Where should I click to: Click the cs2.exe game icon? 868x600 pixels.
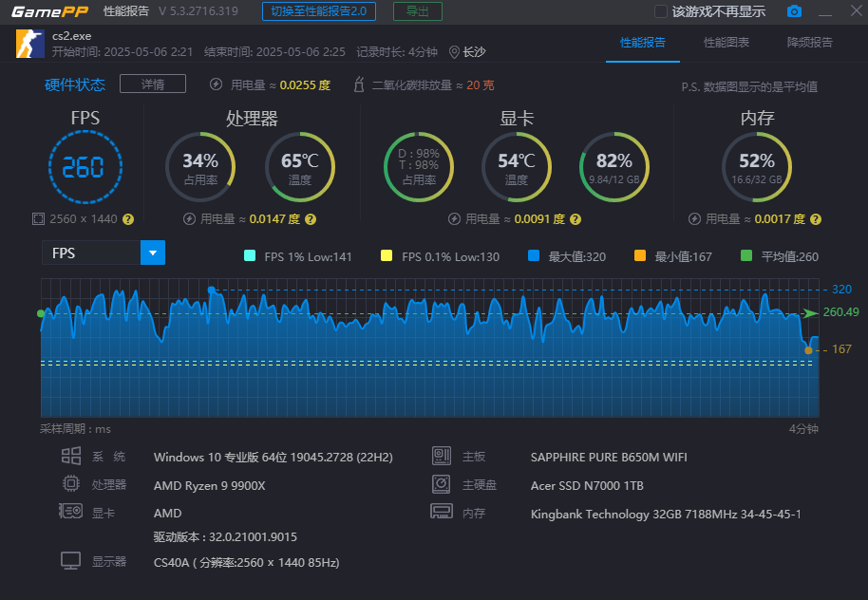[29, 44]
